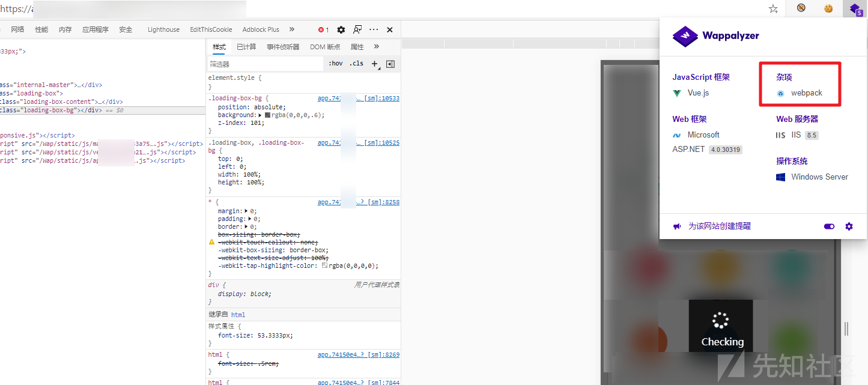
Task: Open the DevTools three-dots menu
Action: (374, 29)
